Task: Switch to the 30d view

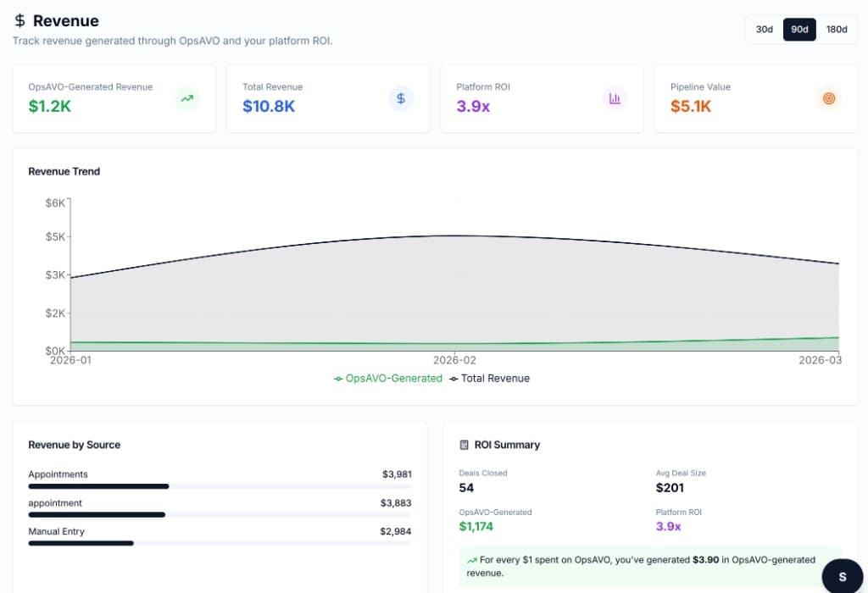Action: pyautogui.click(x=763, y=29)
